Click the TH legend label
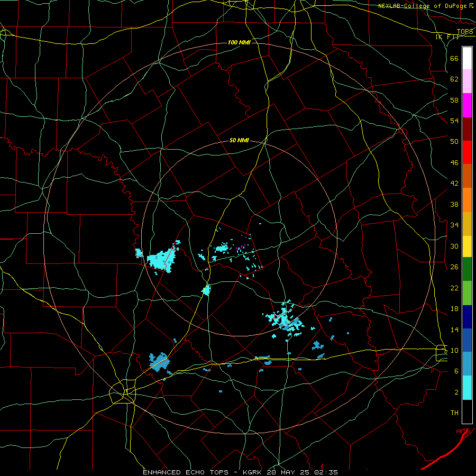Viewport: 476px width, 476px height. (454, 413)
